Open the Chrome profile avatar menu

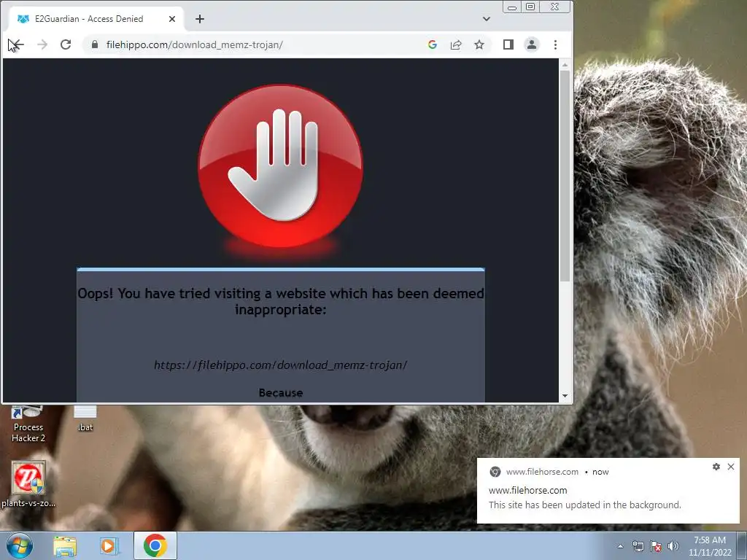pyautogui.click(x=532, y=44)
